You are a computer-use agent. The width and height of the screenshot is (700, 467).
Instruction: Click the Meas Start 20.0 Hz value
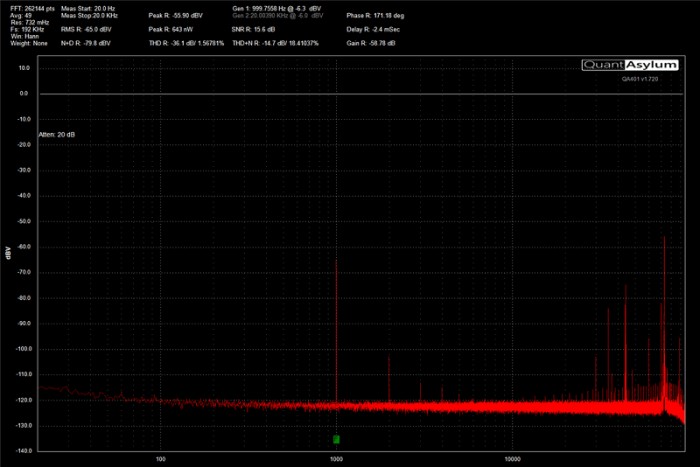[88, 8]
